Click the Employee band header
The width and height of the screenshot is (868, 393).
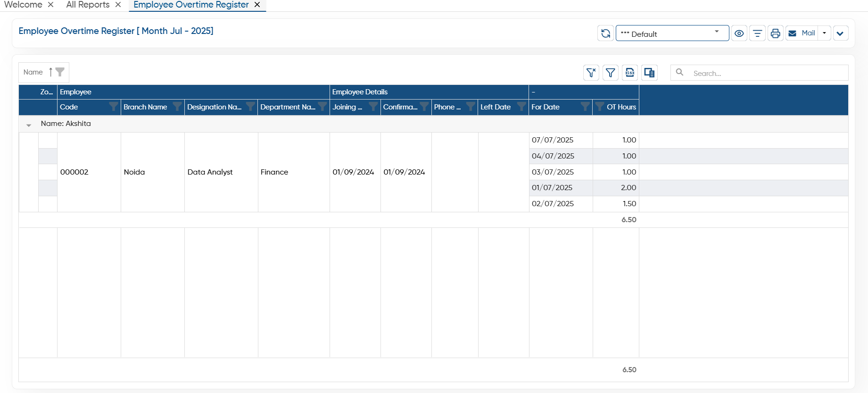click(193, 92)
